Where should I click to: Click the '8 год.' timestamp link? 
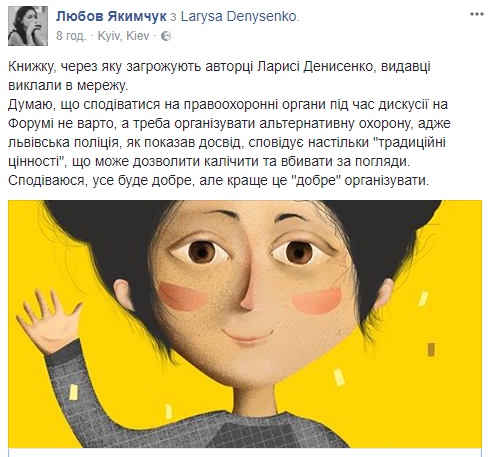click(71, 36)
